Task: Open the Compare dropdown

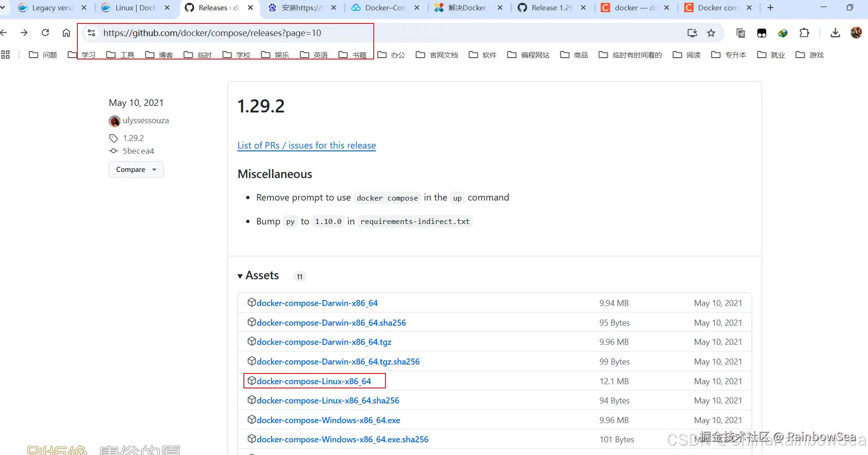Action: point(136,170)
